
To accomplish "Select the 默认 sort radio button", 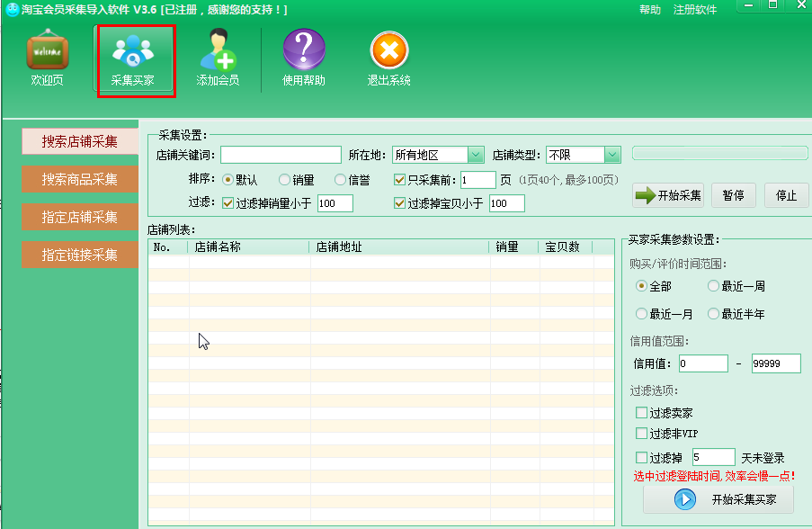I will tap(228, 180).
